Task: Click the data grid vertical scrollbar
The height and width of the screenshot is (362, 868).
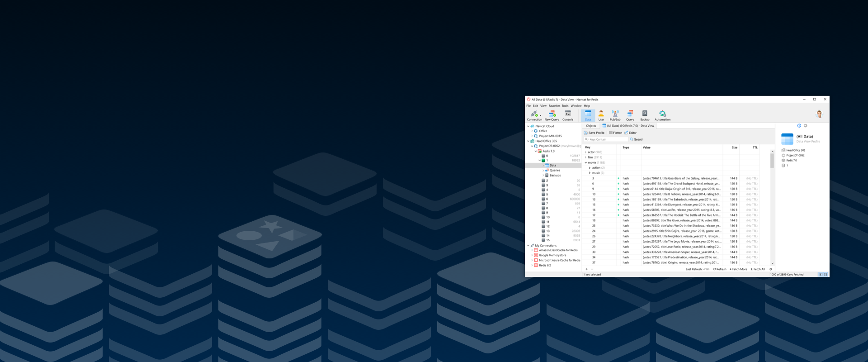Action: (772, 161)
